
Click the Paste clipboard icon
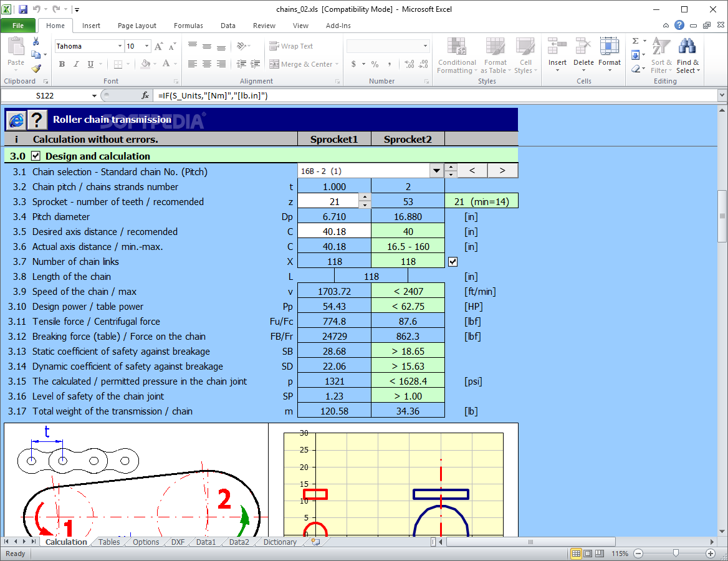tap(16, 47)
